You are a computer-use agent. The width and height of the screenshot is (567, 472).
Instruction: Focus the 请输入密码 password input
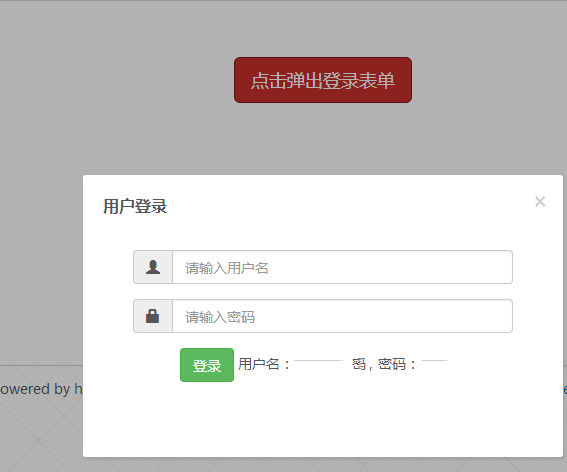342,316
